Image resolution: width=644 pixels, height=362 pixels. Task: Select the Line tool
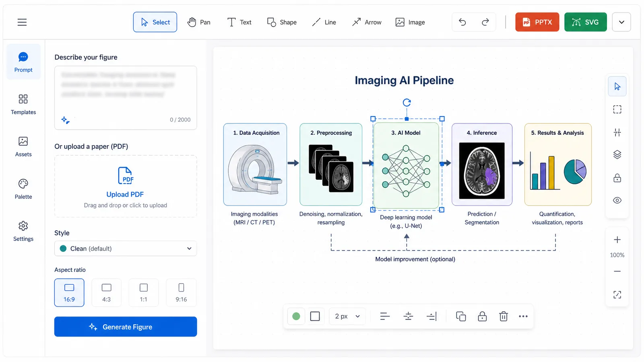click(324, 22)
